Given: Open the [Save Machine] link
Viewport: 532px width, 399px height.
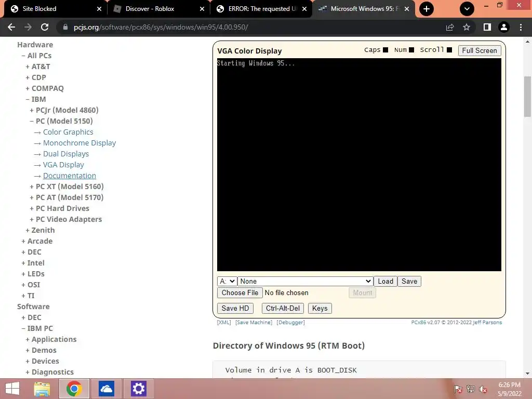Looking at the screenshot, I should 254,322.
